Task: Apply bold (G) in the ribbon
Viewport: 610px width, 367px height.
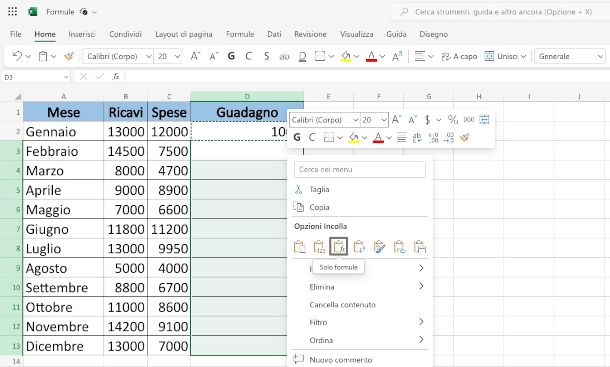Action: click(231, 56)
